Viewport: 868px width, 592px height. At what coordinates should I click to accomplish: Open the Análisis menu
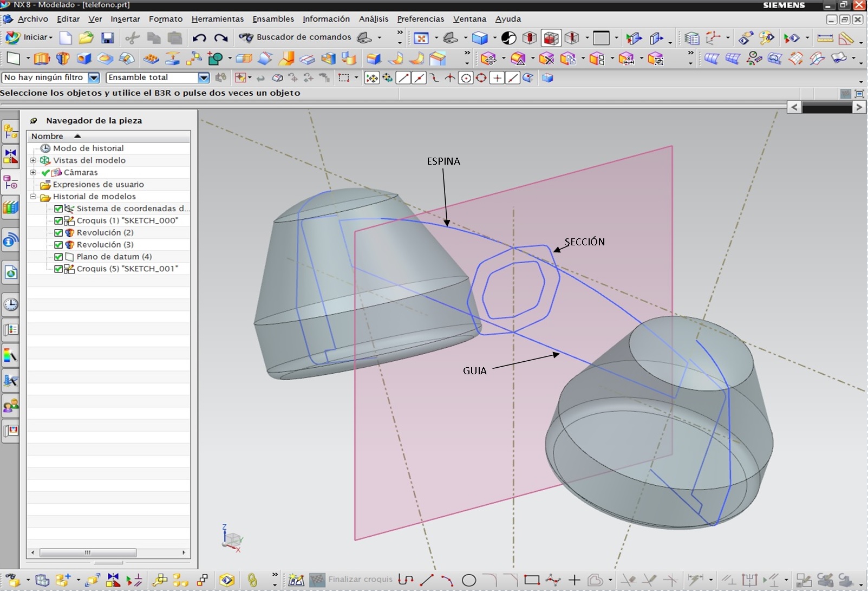tap(374, 19)
